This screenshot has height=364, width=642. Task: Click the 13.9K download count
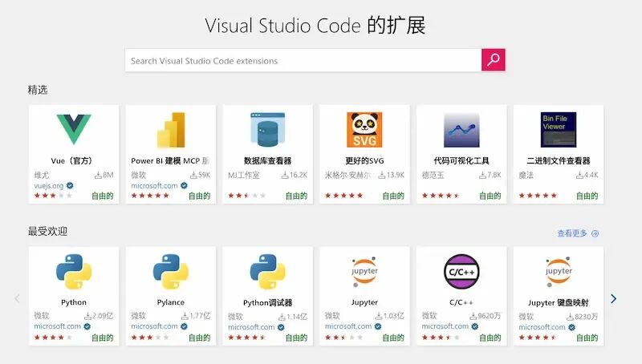[x=391, y=175]
